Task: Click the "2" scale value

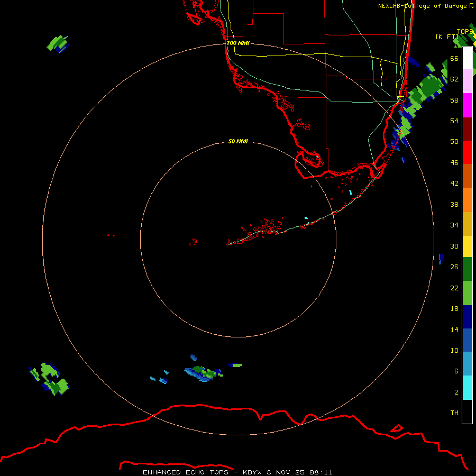Action: (x=456, y=392)
